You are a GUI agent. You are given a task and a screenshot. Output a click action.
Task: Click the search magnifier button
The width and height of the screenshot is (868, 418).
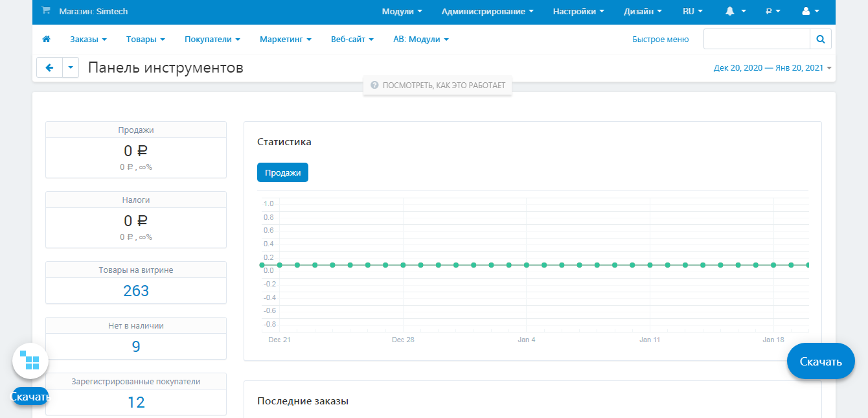[x=821, y=39]
